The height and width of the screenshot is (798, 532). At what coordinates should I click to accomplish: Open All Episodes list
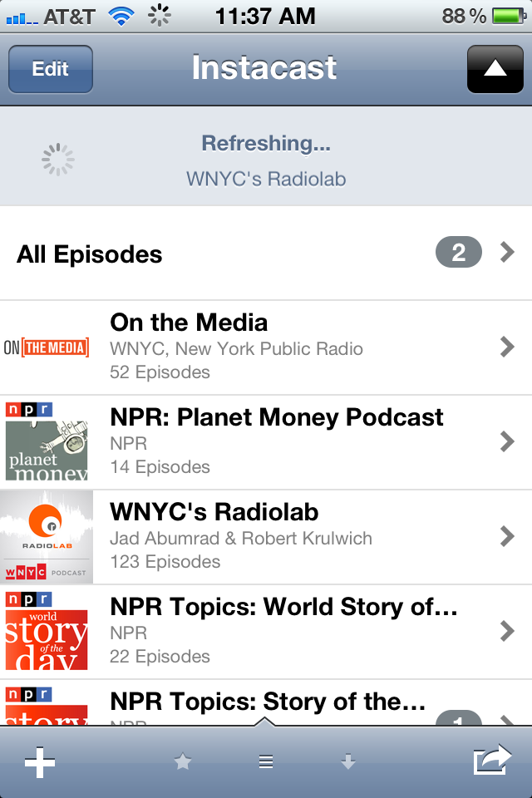pos(90,254)
